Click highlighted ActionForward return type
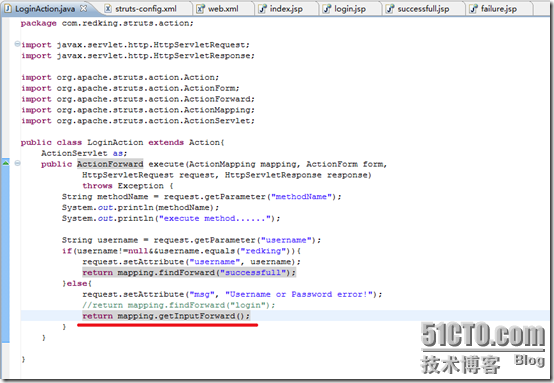 tap(110, 164)
